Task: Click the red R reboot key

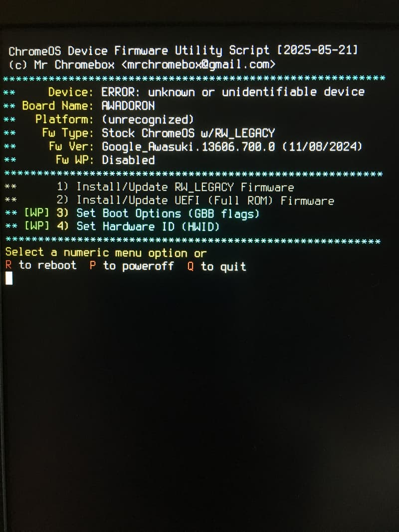Action: 8,265
